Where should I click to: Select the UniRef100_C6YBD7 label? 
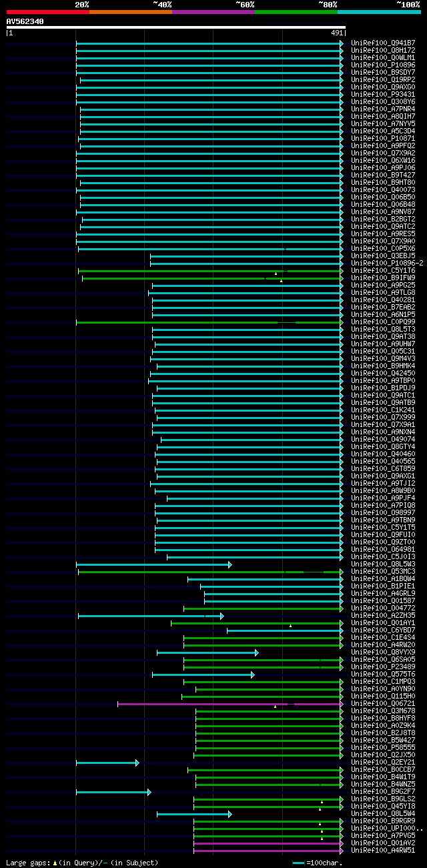coord(383,630)
